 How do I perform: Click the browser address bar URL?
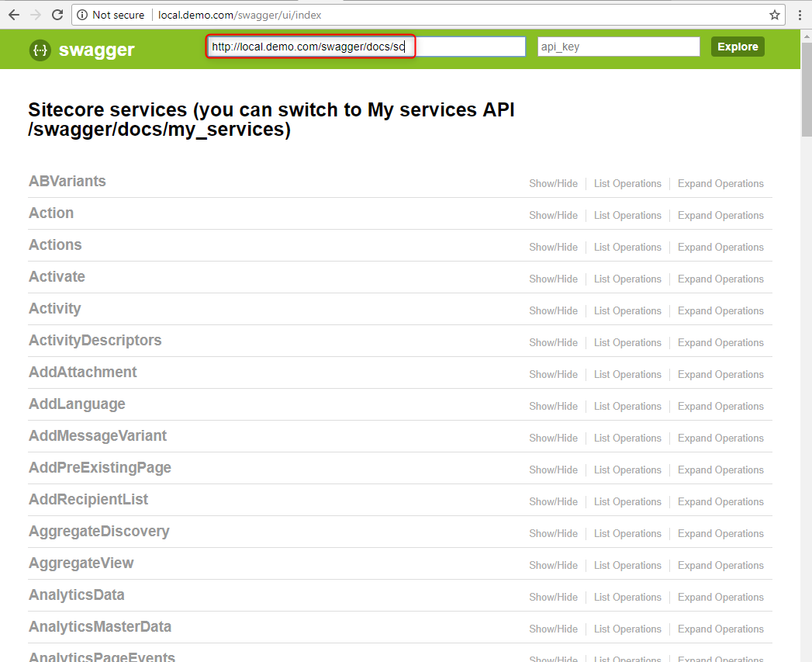pyautogui.click(x=240, y=15)
